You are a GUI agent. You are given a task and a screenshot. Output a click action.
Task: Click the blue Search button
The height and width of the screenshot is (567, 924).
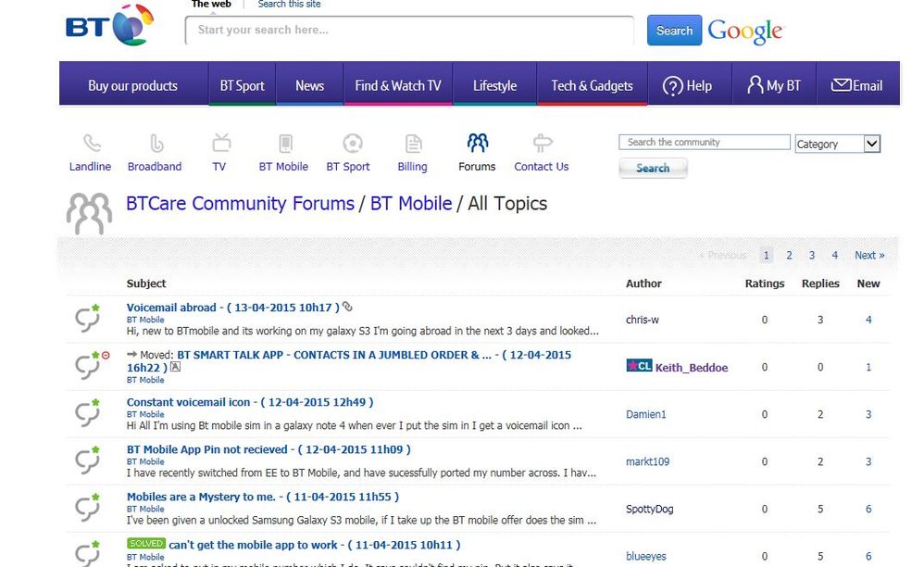pos(675,31)
